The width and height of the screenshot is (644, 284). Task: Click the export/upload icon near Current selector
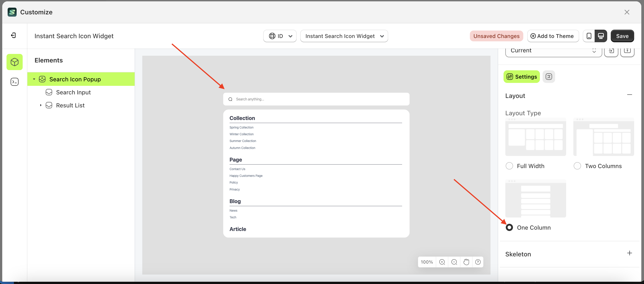click(627, 51)
